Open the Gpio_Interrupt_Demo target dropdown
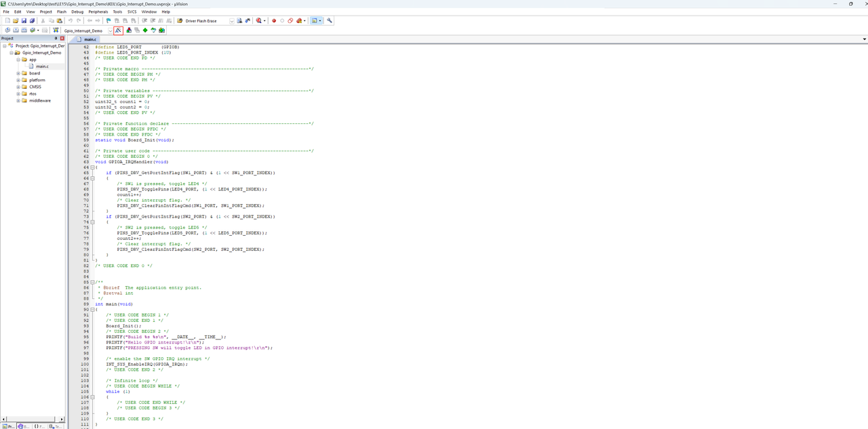868x429 pixels. 110,30
